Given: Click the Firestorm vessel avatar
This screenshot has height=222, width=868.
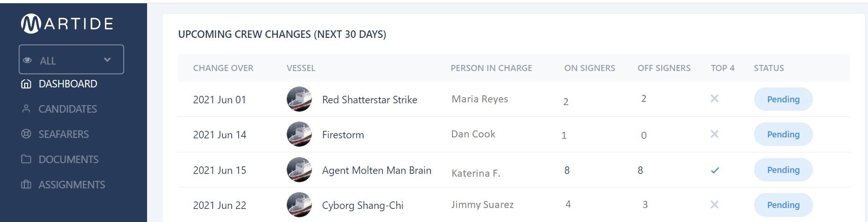Looking at the screenshot, I should [x=299, y=134].
